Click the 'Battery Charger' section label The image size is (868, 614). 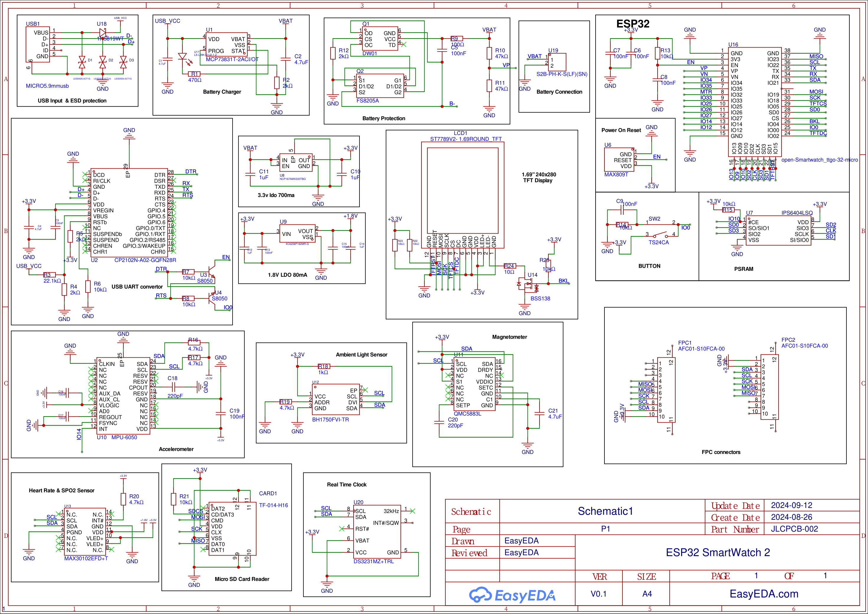pos(222,92)
